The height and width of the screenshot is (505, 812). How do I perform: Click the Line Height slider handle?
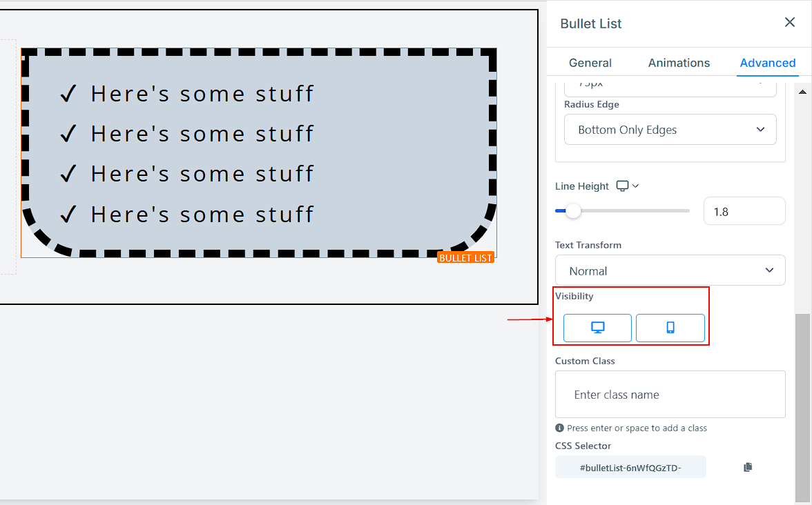coord(572,211)
